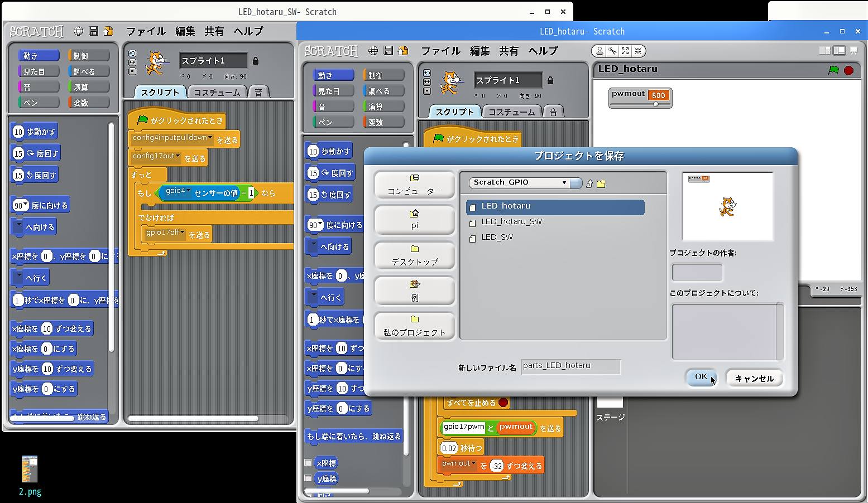Click cat sprite thumbnail in LED_hotaru window
This screenshot has width=868, height=503.
click(451, 83)
